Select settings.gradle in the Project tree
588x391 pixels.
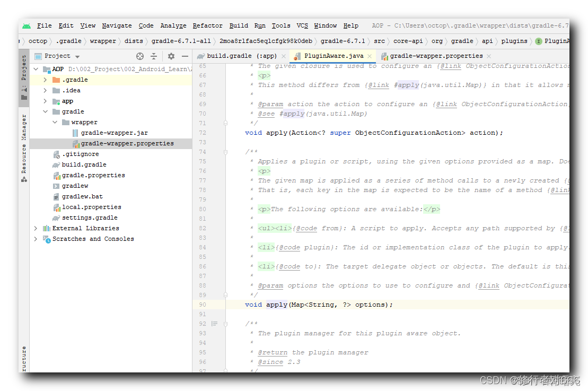tap(91, 218)
